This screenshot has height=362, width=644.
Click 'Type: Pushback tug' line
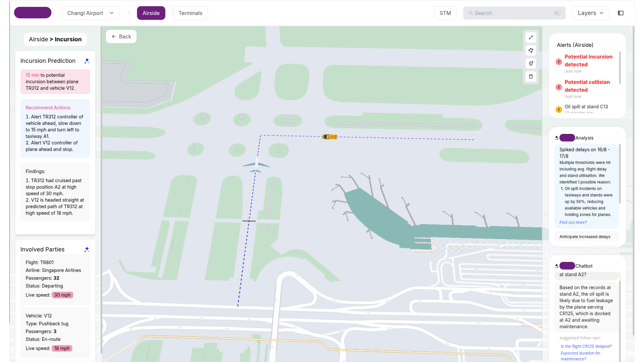tap(47, 324)
